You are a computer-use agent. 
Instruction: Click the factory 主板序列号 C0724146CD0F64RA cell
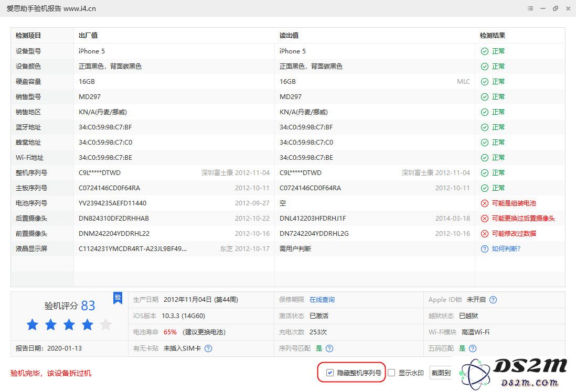coord(109,188)
